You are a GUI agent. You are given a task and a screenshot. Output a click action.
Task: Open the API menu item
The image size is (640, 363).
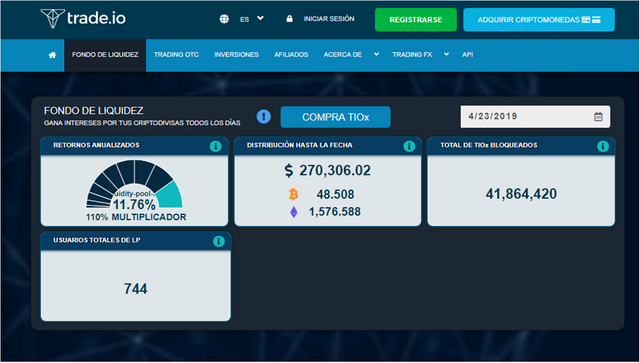pos(467,55)
